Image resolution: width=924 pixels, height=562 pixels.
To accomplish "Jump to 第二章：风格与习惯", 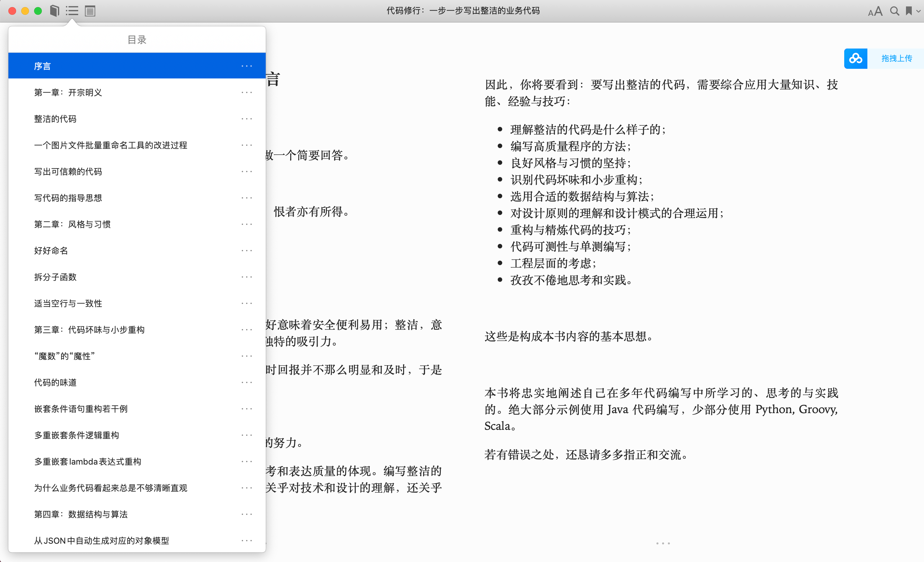I will pyautogui.click(x=137, y=224).
